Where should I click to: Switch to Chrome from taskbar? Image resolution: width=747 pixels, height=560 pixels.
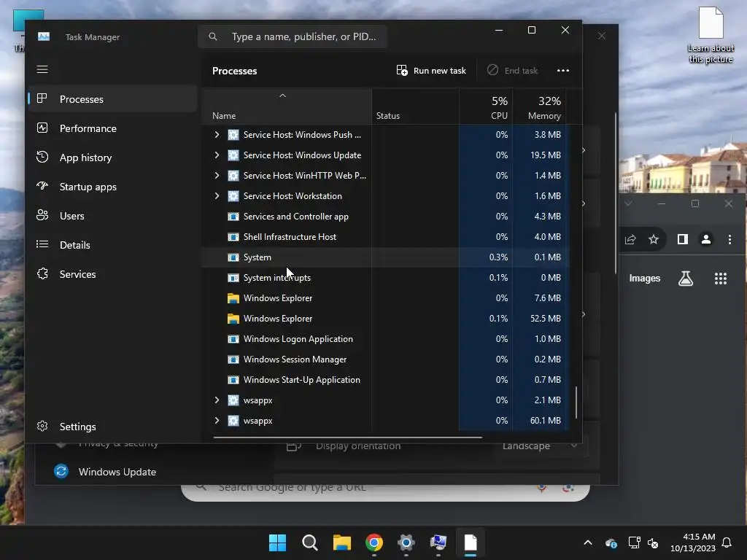(374, 542)
